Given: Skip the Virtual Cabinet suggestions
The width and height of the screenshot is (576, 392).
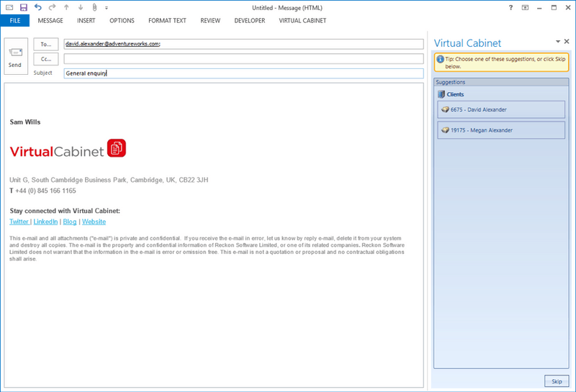Looking at the screenshot, I should [x=557, y=381].
